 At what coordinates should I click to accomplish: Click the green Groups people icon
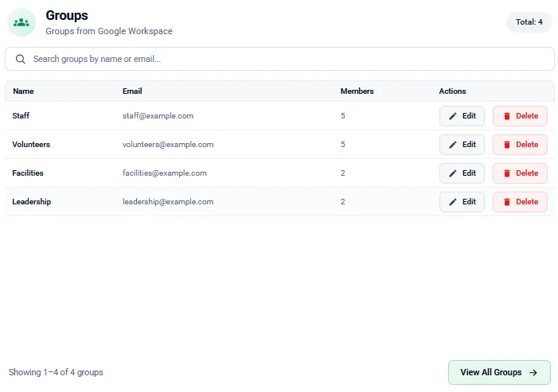tap(21, 22)
